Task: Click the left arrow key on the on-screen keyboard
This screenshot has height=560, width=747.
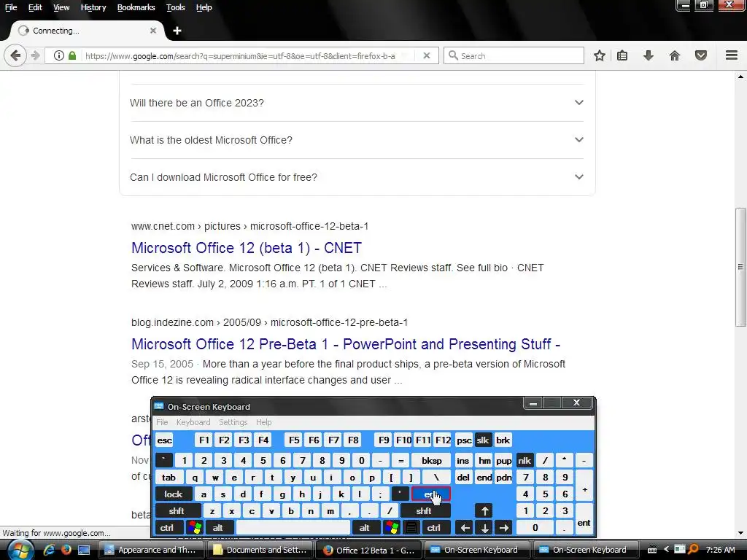Action: [465, 528]
